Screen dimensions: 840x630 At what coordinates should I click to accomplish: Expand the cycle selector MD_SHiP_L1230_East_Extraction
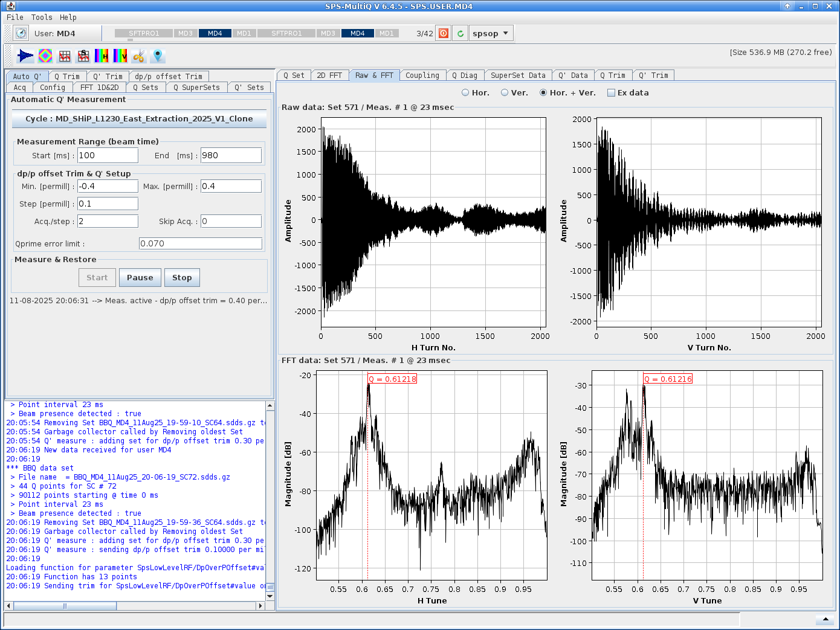point(139,119)
